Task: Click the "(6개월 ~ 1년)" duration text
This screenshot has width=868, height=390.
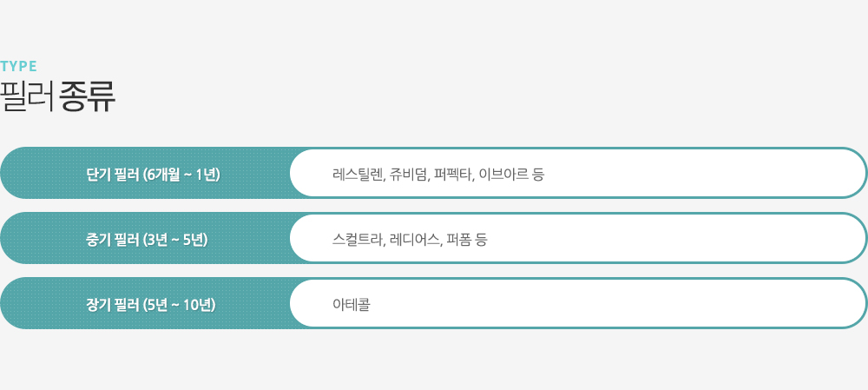Action: [181, 174]
